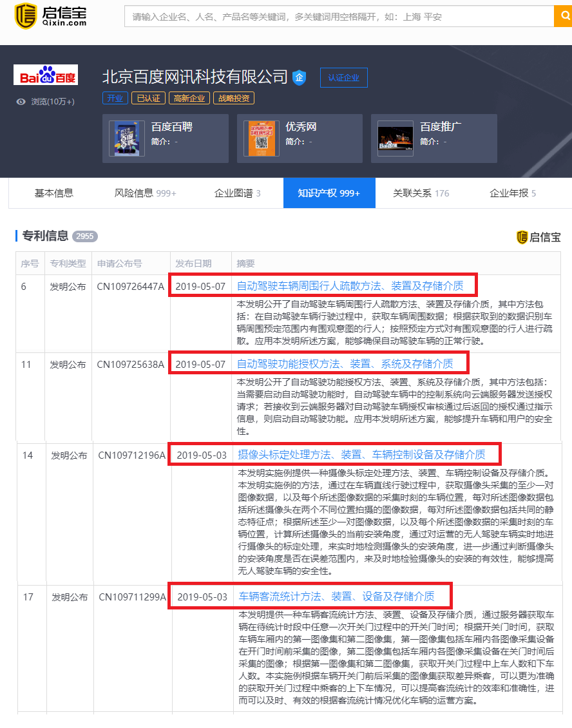The width and height of the screenshot is (572, 728).
Task: Click the 专利信息 section heading
Action: tap(46, 236)
